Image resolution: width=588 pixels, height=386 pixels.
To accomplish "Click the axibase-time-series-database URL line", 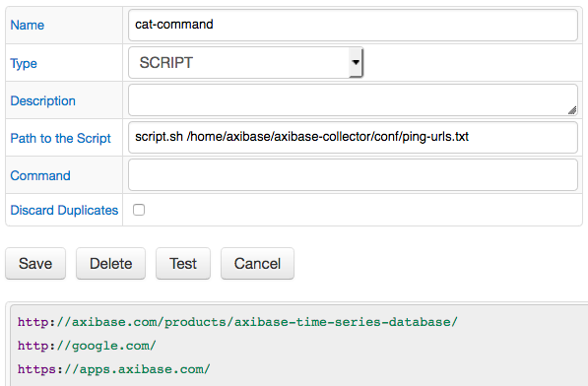I will (x=237, y=322).
